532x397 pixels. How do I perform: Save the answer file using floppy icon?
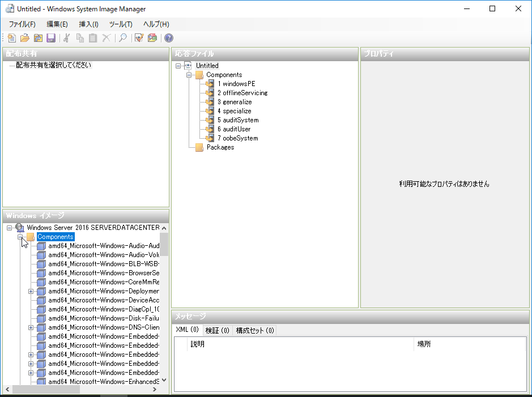(x=51, y=38)
